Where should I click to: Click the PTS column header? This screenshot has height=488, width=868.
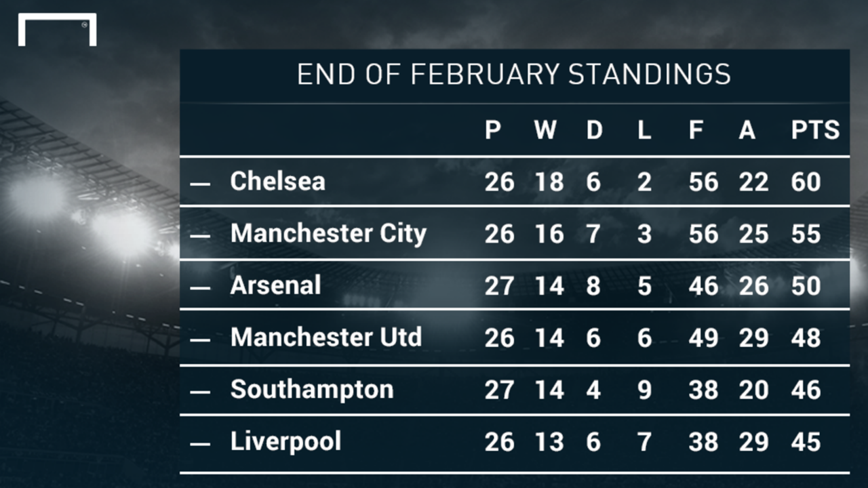pos(815,130)
